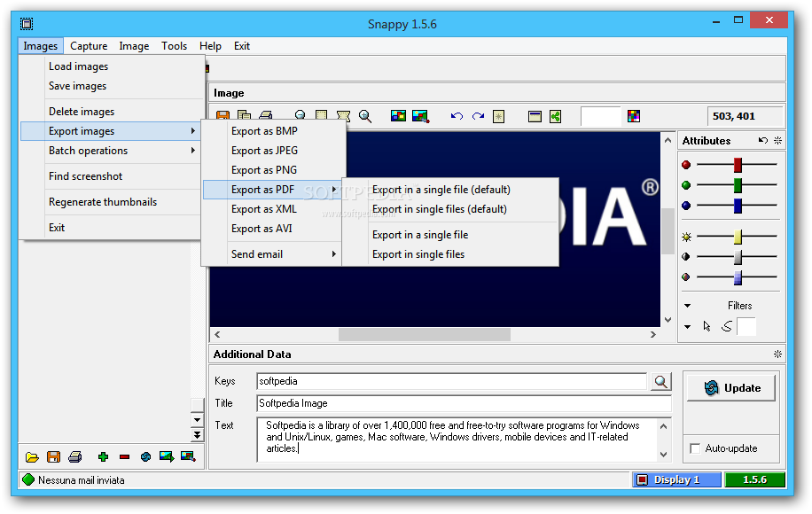Add an image with the green plus

pyautogui.click(x=103, y=456)
